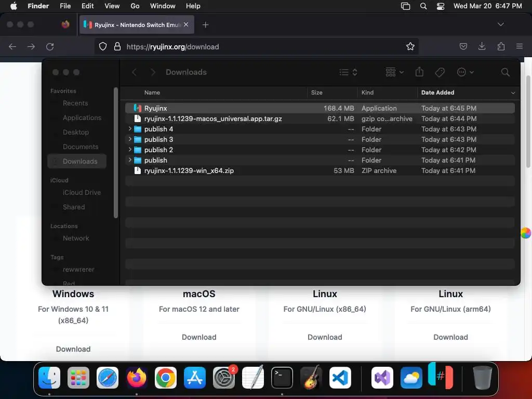
Task: Click the Linux arm64 Download link
Action: pyautogui.click(x=450, y=337)
